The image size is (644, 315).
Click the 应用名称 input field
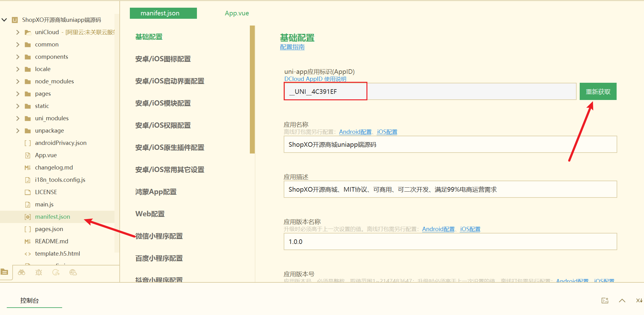pos(450,144)
